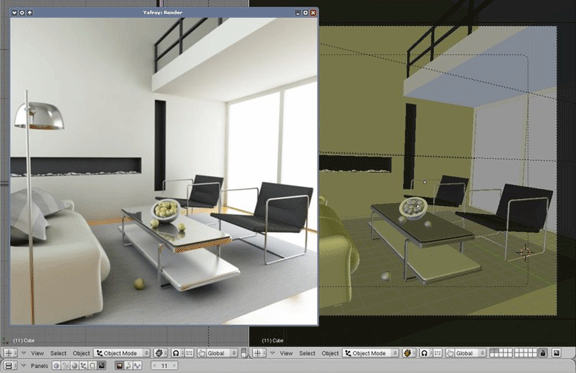Screen dimensions: 576x373
Task: Click the 3D transform manipulator hand icon in right header
Action: click(x=450, y=353)
